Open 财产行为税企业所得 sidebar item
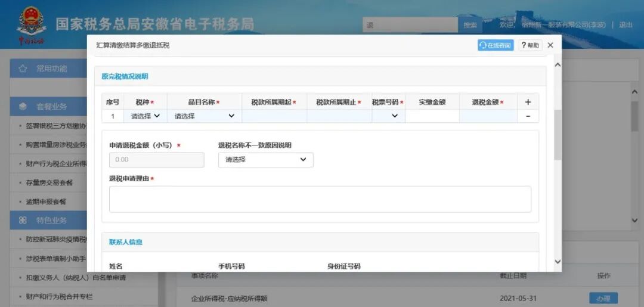Image resolution: width=644 pixels, height=307 pixels. [56, 164]
